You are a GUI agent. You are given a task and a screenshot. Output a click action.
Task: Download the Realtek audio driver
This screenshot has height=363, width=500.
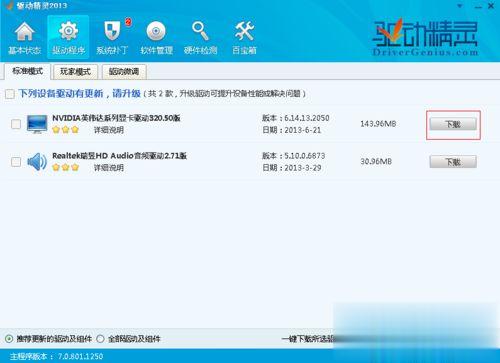click(453, 162)
